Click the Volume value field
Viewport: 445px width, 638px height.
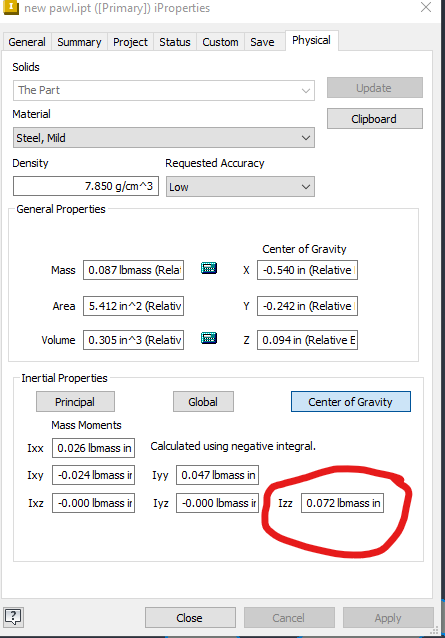(x=133, y=340)
